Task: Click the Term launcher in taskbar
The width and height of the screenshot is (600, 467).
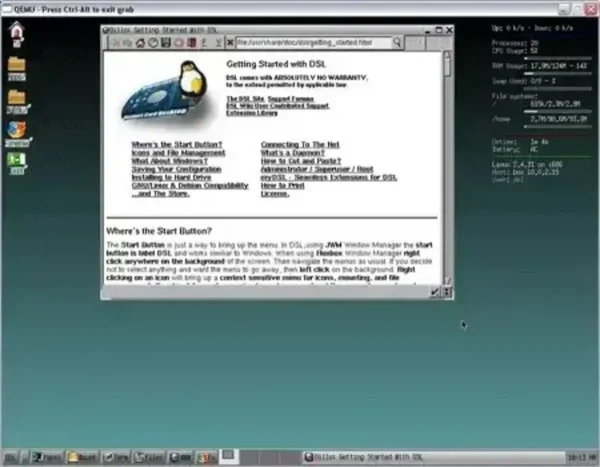Action: (116, 457)
